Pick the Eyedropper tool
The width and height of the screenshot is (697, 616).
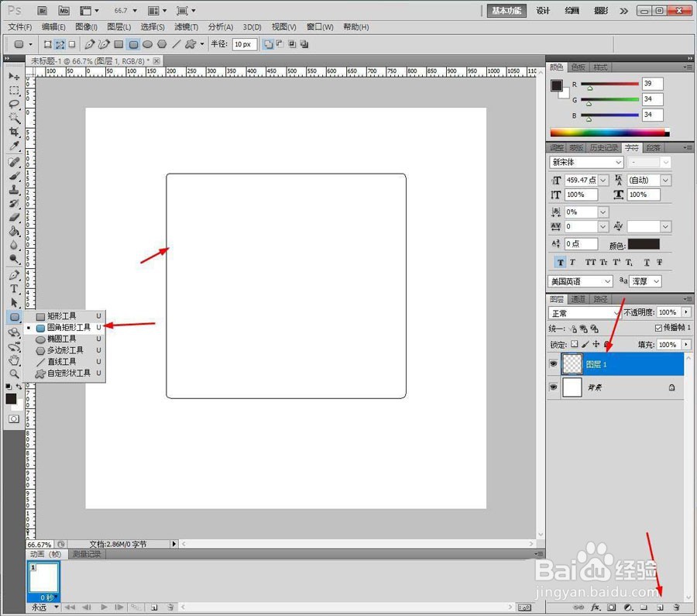14,146
